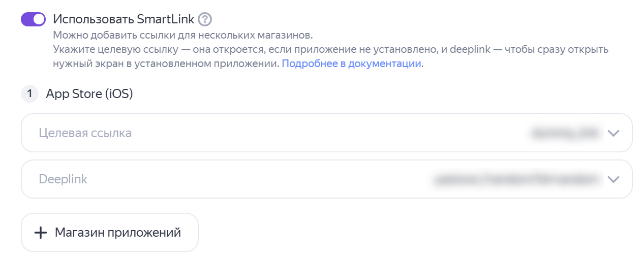Click inside the Целевая ссылка field
The height and width of the screenshot is (258, 644).
[305, 133]
